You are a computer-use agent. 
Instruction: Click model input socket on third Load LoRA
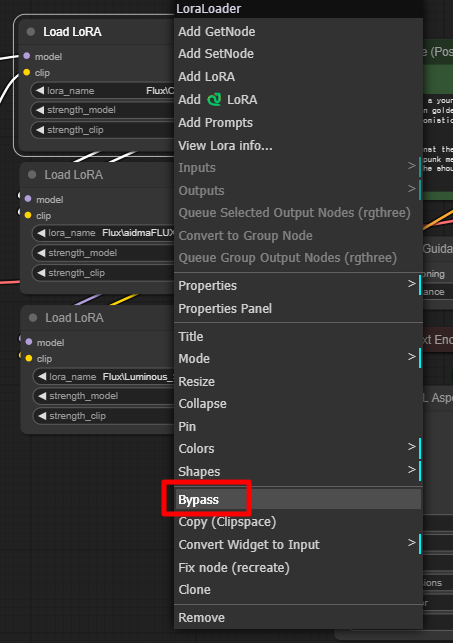pos(29,342)
